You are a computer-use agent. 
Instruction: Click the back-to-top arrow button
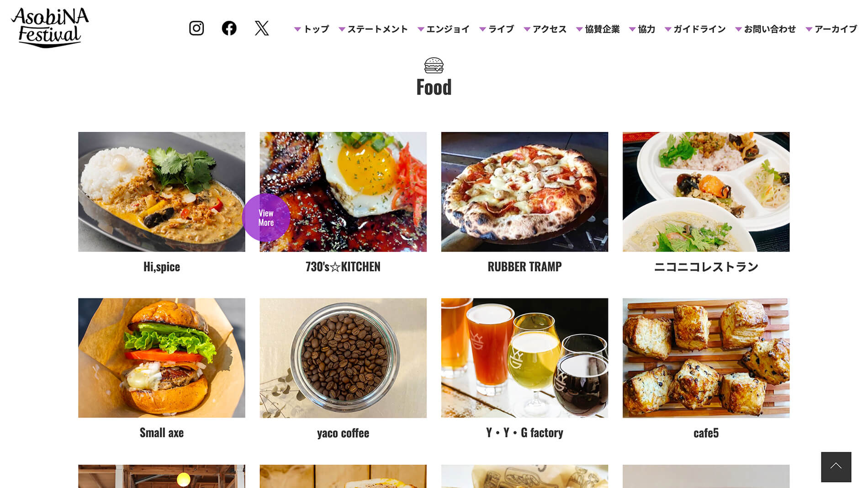[x=836, y=467]
